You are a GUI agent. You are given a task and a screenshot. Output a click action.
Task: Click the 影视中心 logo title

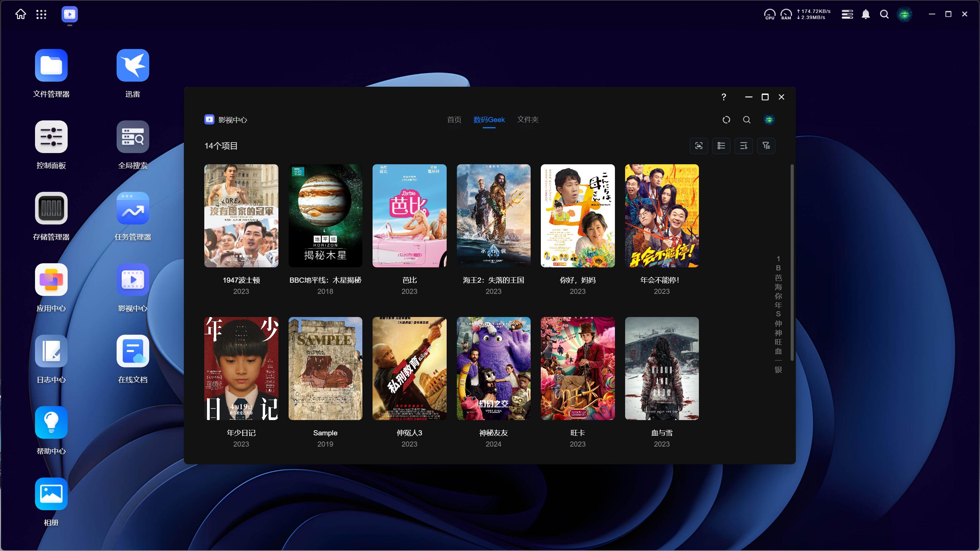point(226,120)
